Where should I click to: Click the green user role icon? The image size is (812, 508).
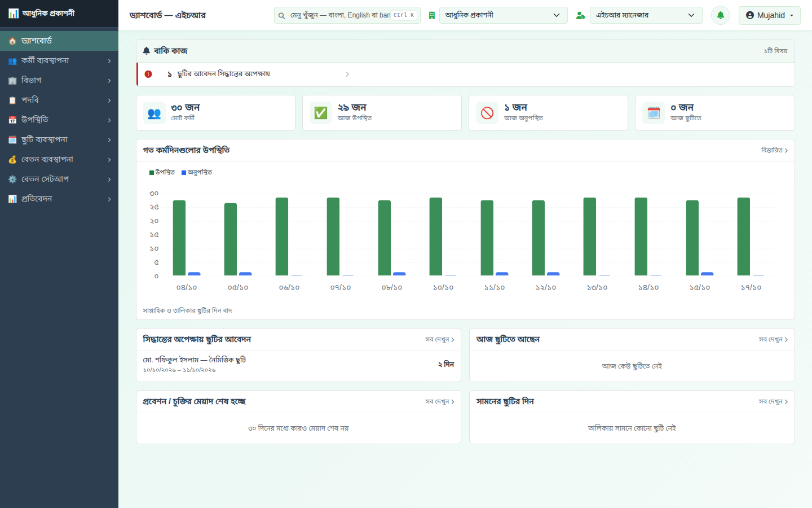pyautogui.click(x=580, y=15)
